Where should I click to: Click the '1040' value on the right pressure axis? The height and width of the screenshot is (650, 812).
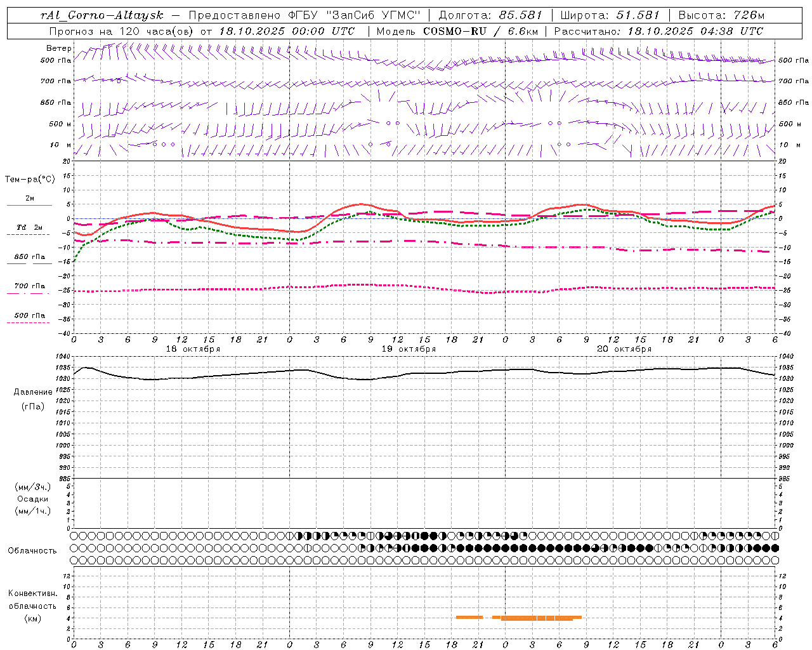point(785,357)
